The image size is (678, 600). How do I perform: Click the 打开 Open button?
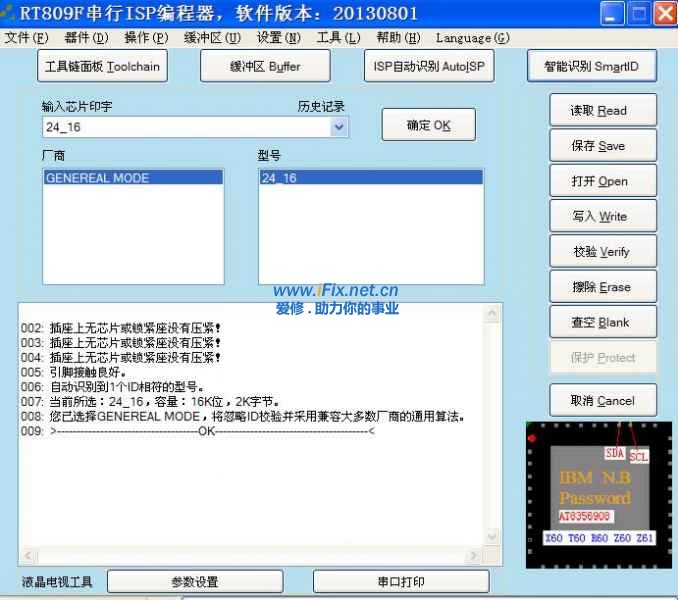point(603,181)
